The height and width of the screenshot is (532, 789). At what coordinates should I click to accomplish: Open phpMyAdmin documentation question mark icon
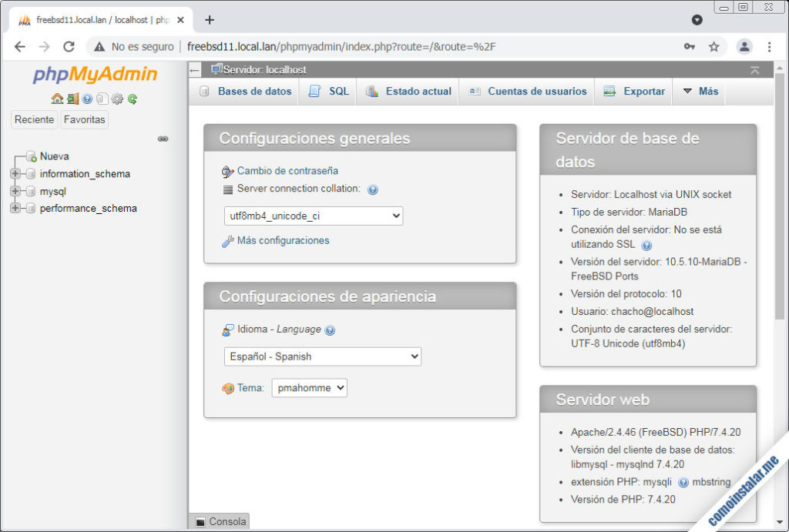point(87,99)
